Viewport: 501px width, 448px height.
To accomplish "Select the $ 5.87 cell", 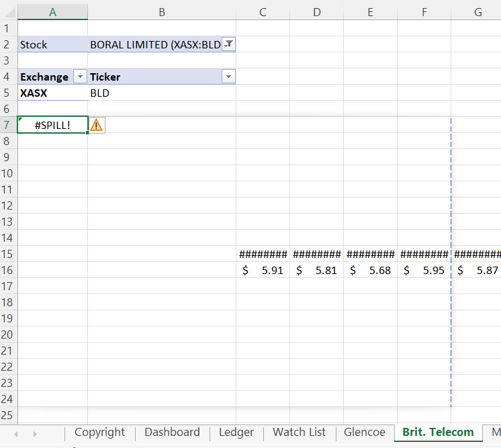I will (476, 270).
